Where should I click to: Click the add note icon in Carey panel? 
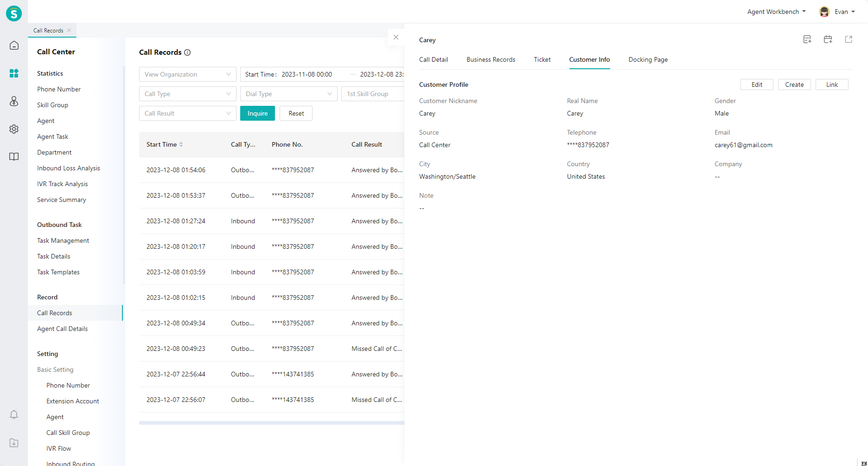807,39
